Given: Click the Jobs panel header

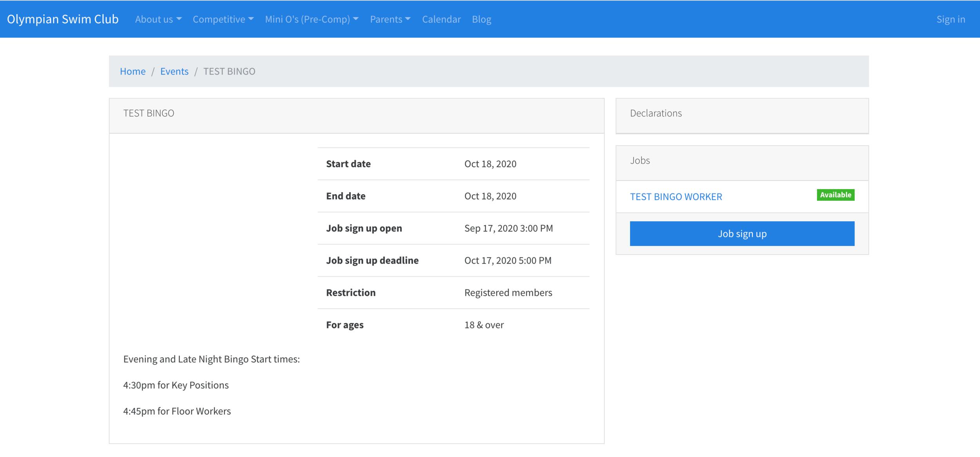Looking at the screenshot, I should tap(640, 160).
